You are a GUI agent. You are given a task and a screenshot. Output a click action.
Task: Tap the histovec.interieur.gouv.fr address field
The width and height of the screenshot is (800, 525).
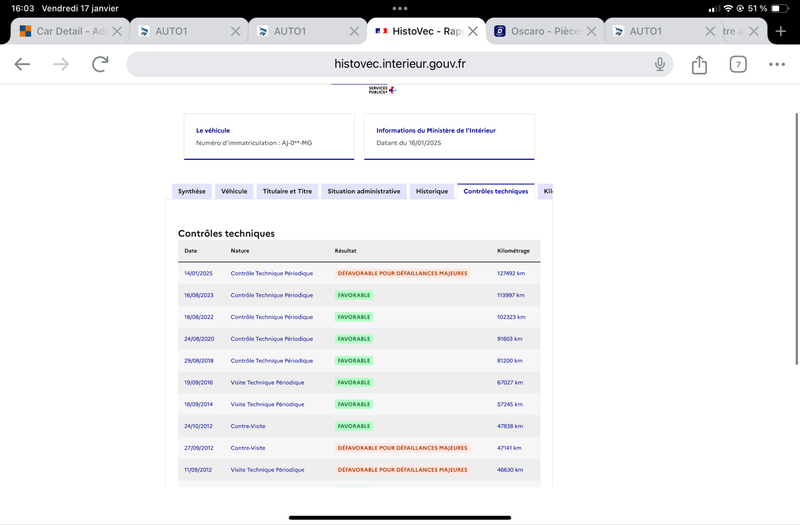[x=399, y=64]
